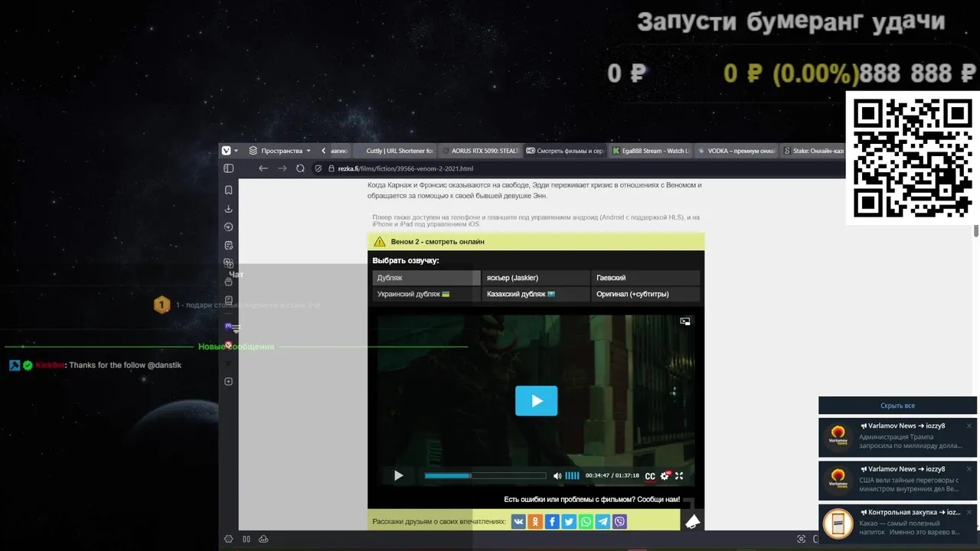Go forward using the forward arrow

click(282, 168)
